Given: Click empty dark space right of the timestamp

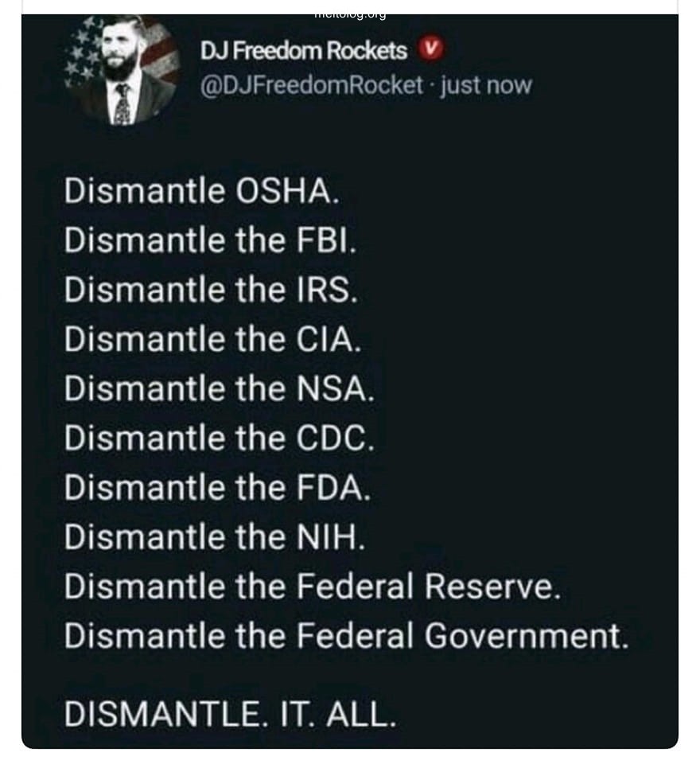Looking at the screenshot, I should coord(605,85).
